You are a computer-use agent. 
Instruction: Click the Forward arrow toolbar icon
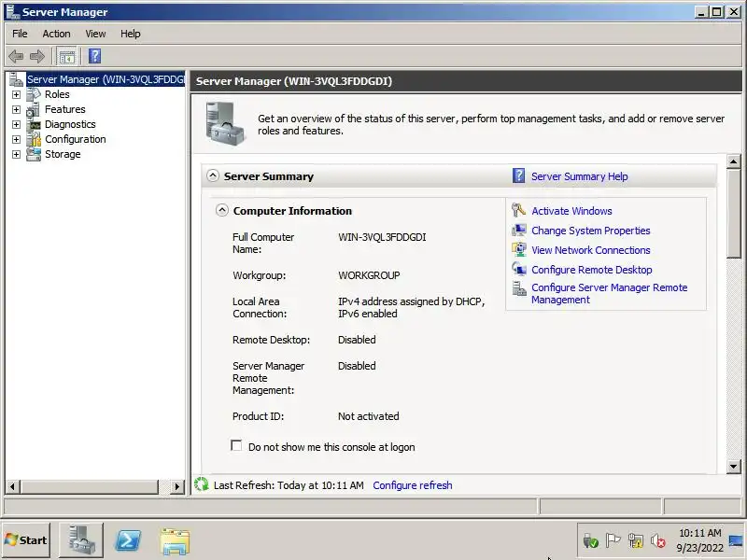[37, 57]
